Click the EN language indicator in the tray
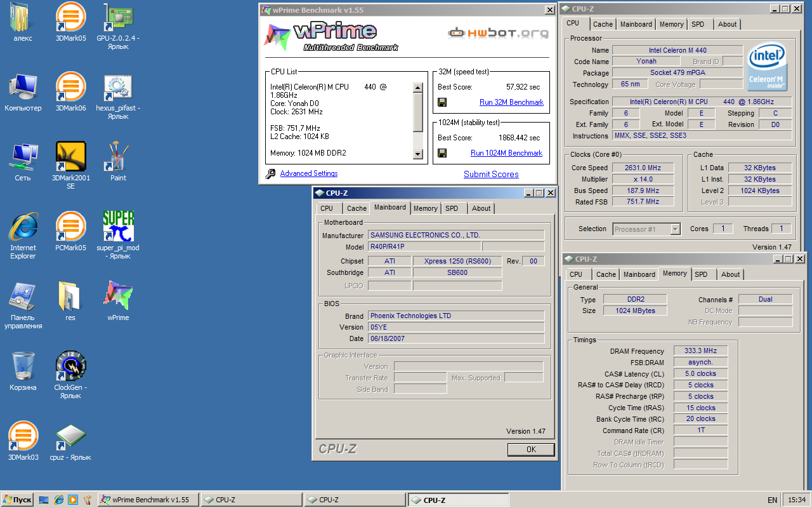Image resolution: width=812 pixels, height=508 pixels. coord(772,500)
